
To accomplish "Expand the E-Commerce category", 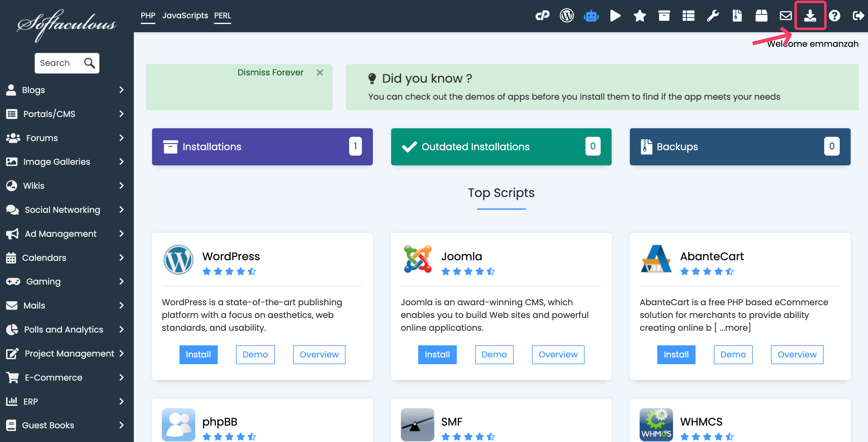I will pyautogui.click(x=67, y=377).
